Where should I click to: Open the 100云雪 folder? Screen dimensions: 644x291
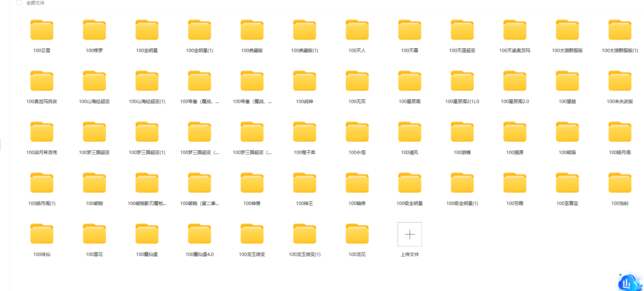(42, 30)
